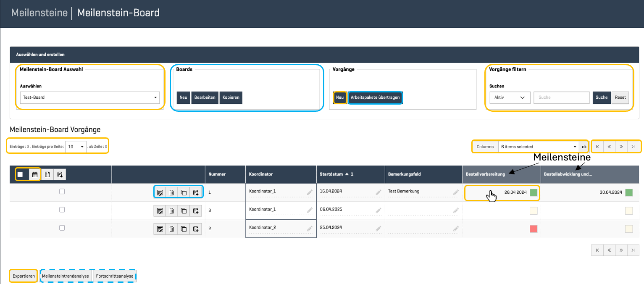
Task: Click the Suche text input field
Action: (561, 97)
